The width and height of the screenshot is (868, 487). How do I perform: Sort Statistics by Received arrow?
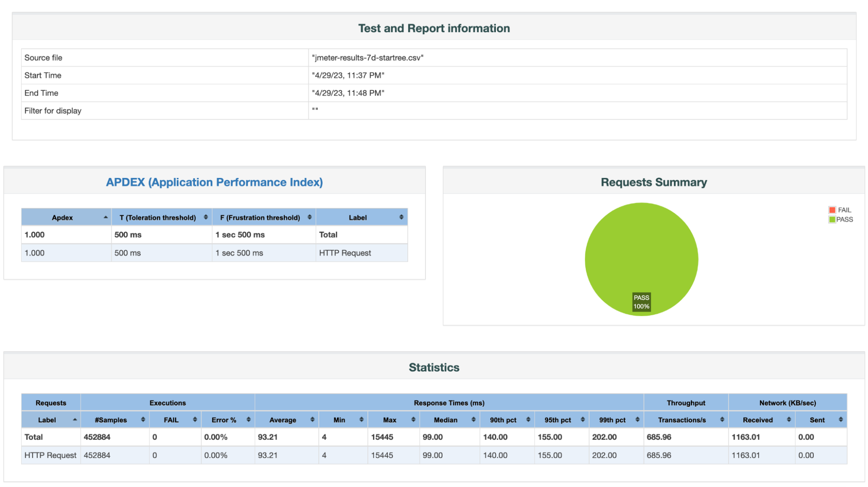click(789, 420)
